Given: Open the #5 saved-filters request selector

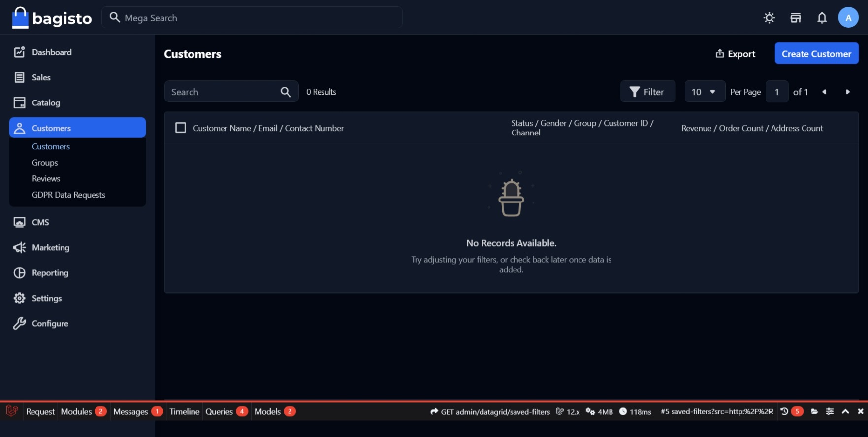Looking at the screenshot, I should click(717, 411).
